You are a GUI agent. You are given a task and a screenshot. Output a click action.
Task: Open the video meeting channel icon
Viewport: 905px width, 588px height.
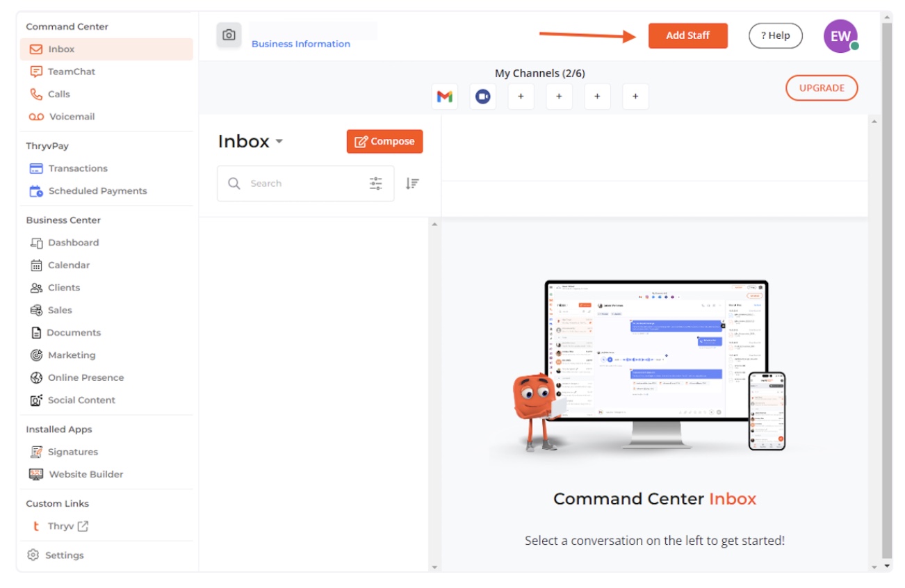pos(482,97)
